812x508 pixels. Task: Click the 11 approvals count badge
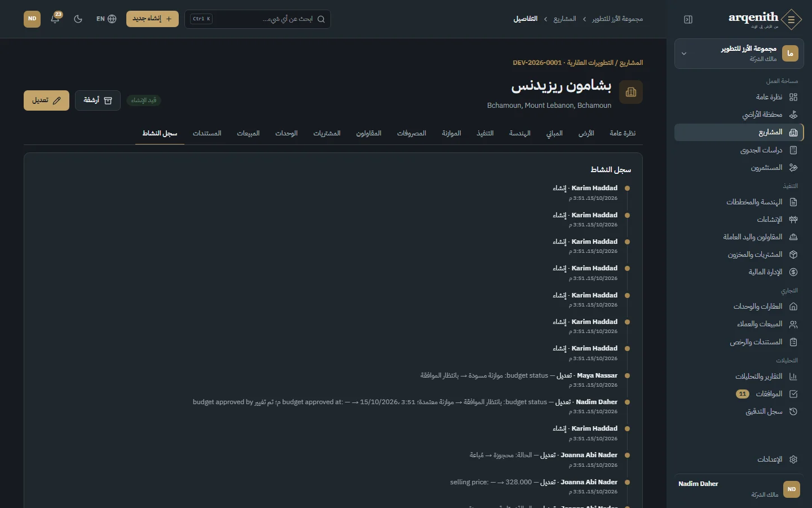(743, 394)
